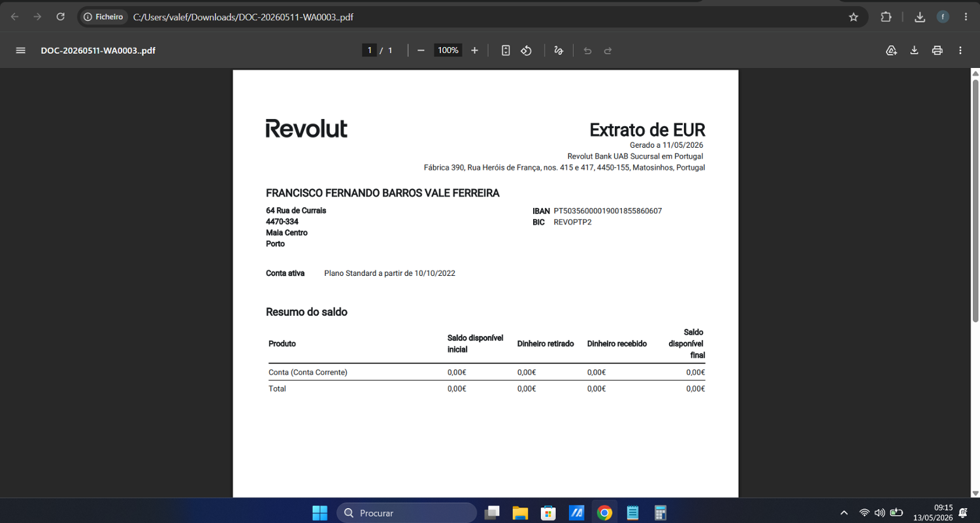The width and height of the screenshot is (980, 523).
Task: Open File Explorer from the taskbar
Action: point(520,513)
